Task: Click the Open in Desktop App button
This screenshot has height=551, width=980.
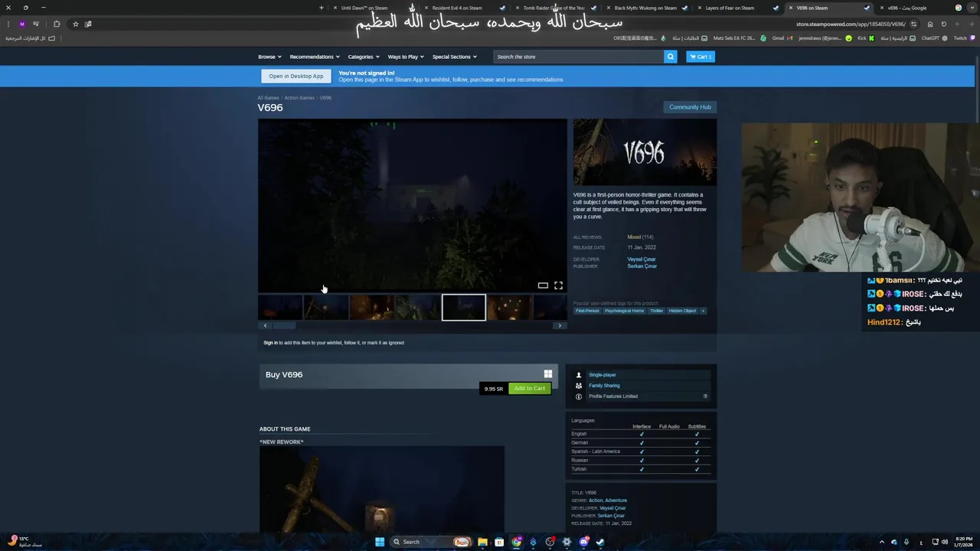Action: tap(296, 76)
